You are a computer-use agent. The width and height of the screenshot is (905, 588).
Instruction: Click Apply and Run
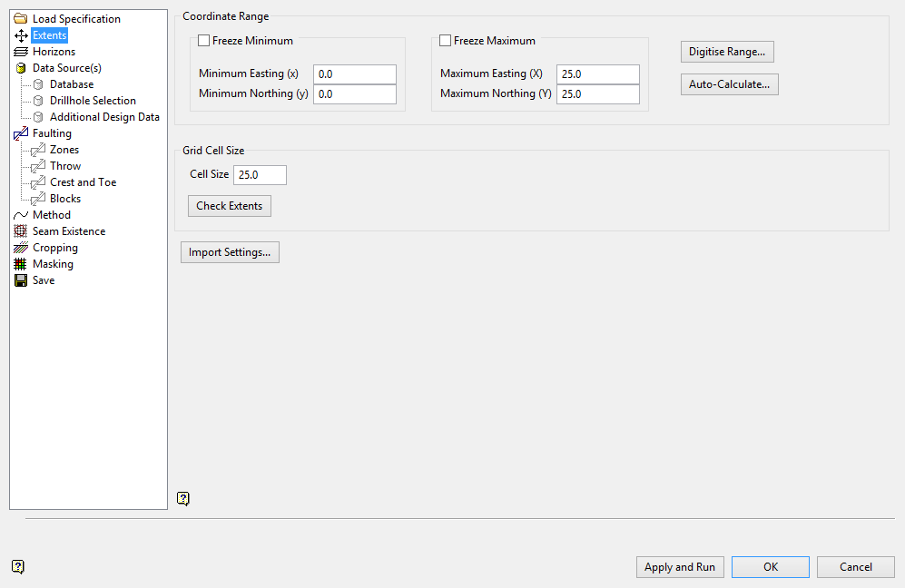coord(680,567)
